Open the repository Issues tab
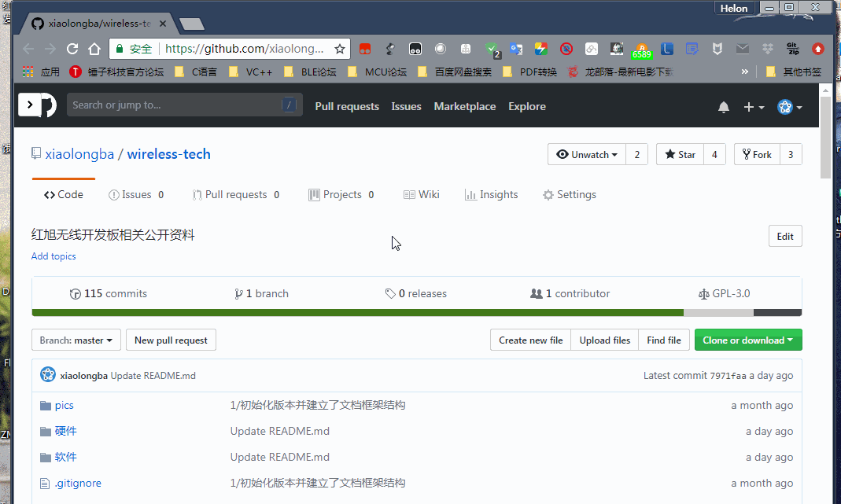The image size is (841, 504). click(x=136, y=195)
